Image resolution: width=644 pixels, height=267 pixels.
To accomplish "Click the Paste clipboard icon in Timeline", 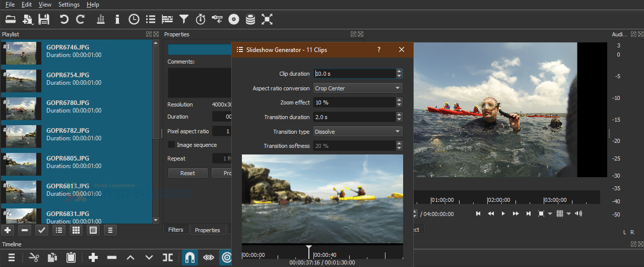I will (71, 257).
